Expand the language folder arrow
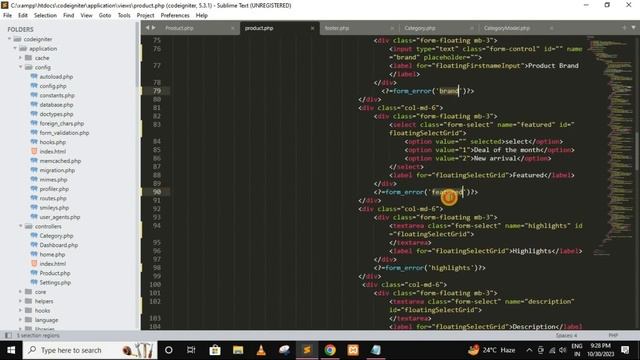Viewport: 640px width, 360px height. pos(20,320)
